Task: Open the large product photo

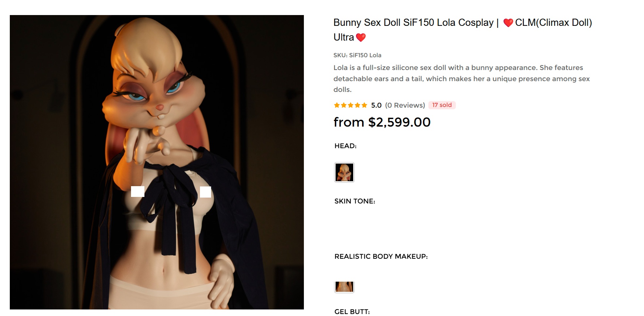Action: pyautogui.click(x=157, y=162)
